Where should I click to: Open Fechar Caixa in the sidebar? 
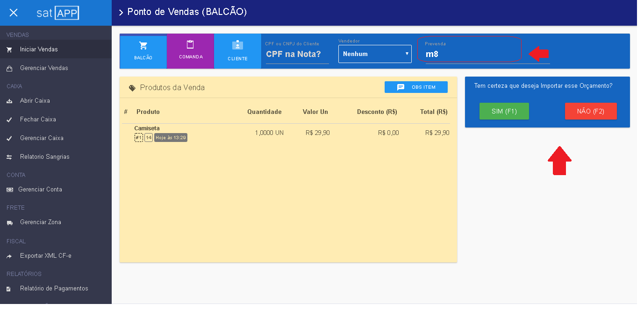click(x=38, y=120)
